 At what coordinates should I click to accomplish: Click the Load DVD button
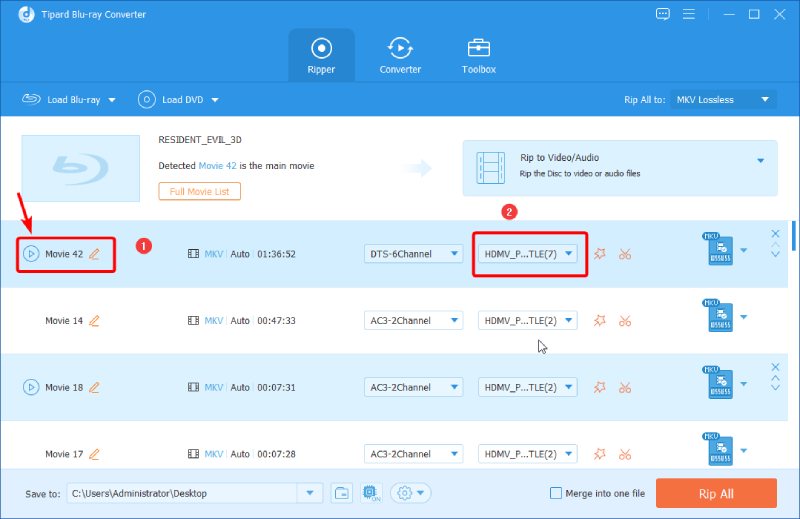pyautogui.click(x=171, y=100)
